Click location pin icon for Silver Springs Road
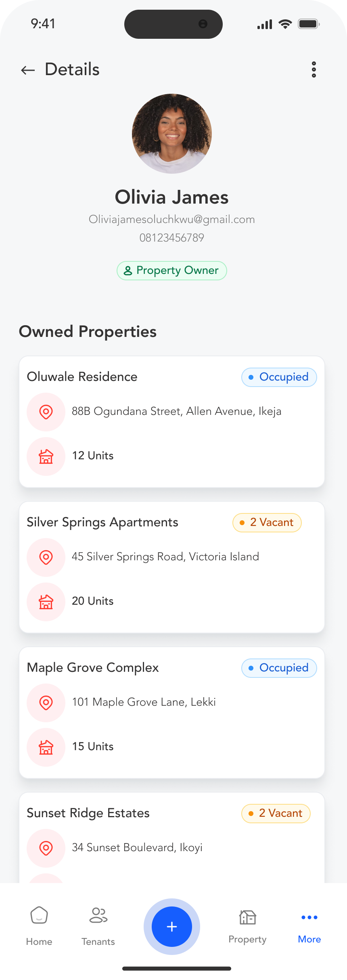This screenshot has height=980, width=347. 46,557
